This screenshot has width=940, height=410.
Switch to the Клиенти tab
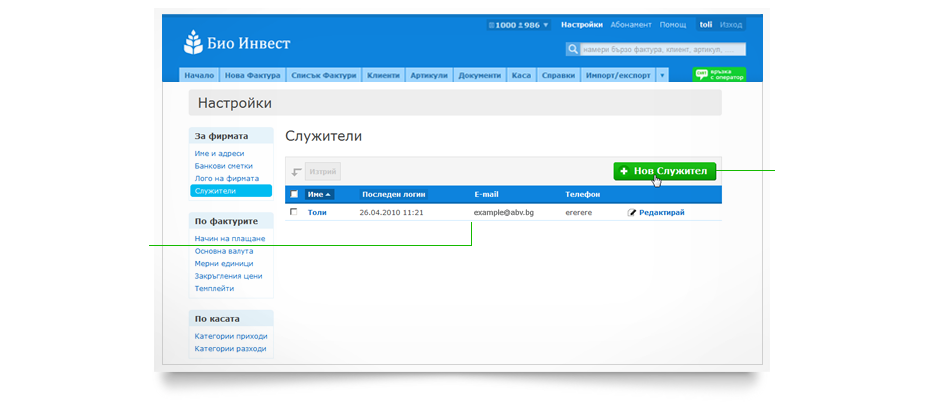tap(383, 75)
